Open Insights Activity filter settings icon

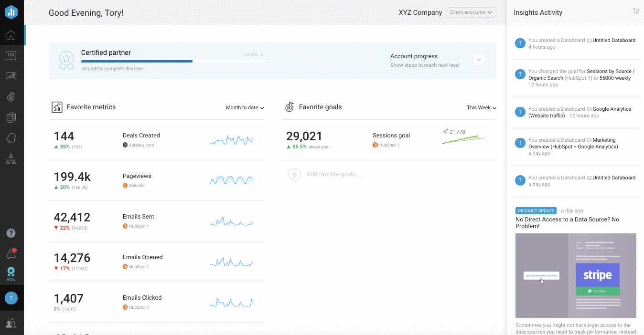point(636,11)
